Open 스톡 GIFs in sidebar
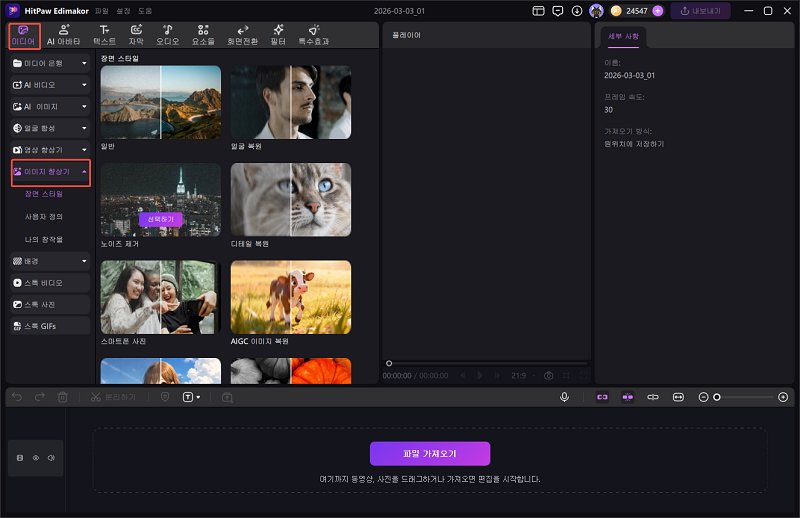800x518 pixels. (x=50, y=326)
